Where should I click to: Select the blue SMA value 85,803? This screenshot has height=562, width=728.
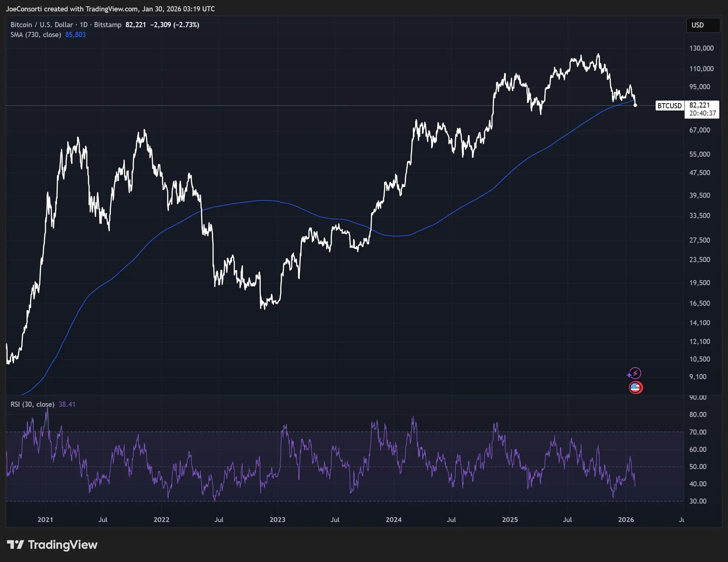pyautogui.click(x=75, y=35)
